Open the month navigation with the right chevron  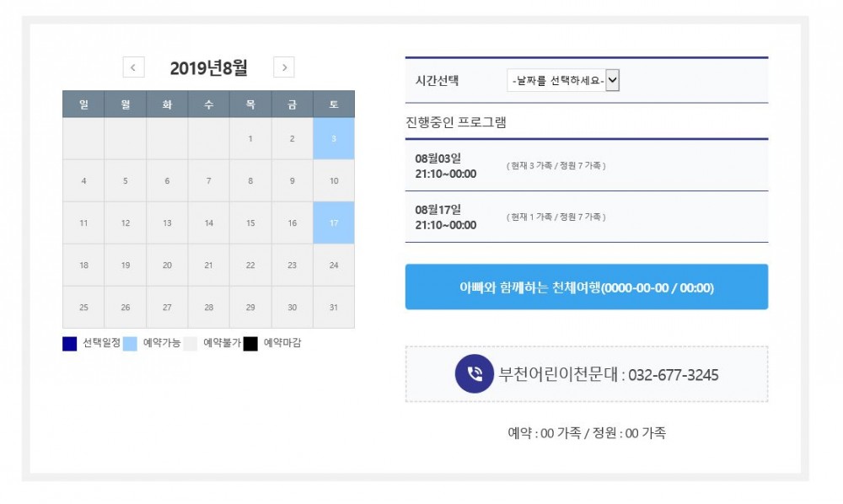tap(285, 67)
